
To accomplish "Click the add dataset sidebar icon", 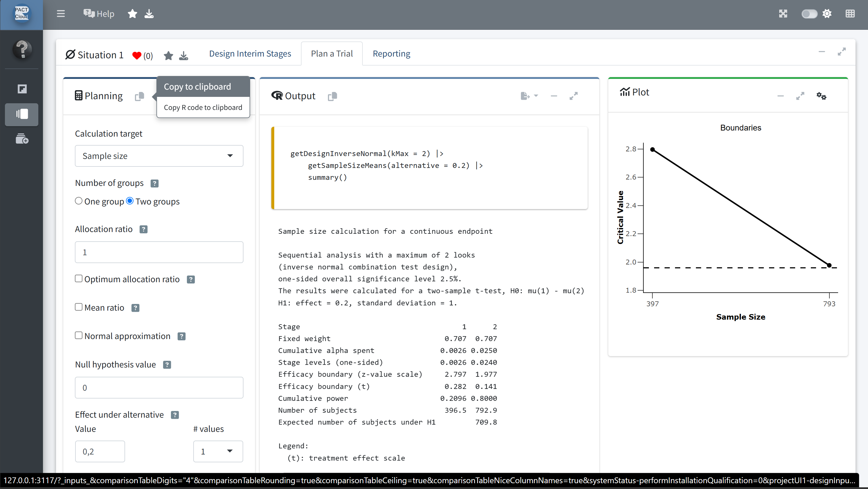I will (22, 138).
